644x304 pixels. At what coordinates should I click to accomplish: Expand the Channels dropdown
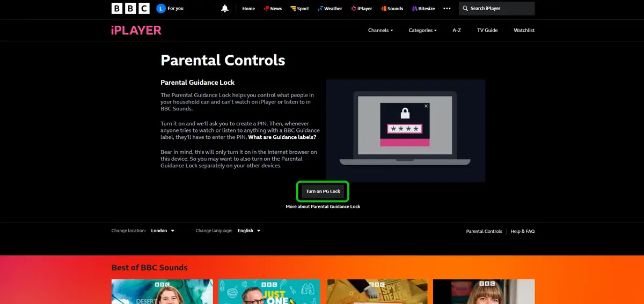380,31
